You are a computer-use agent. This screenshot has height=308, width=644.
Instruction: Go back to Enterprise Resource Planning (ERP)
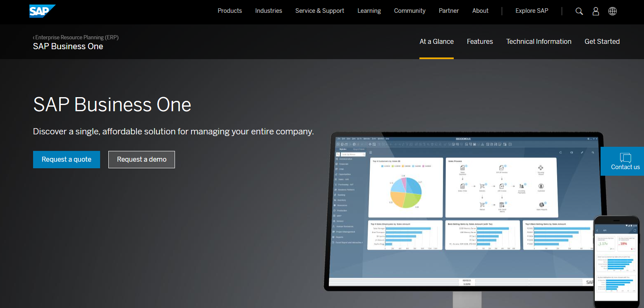pyautogui.click(x=76, y=37)
